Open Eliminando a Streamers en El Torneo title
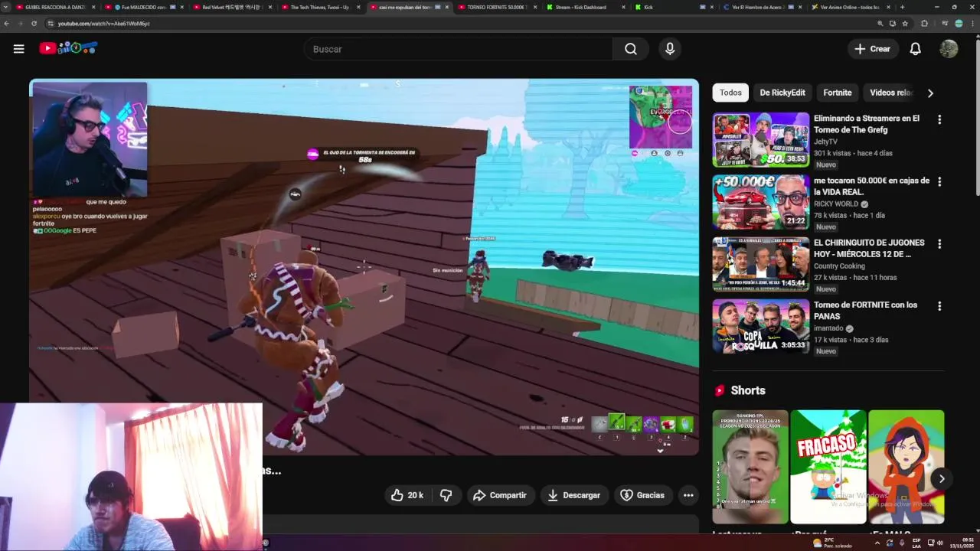Viewport: 980px width, 551px height. pyautogui.click(x=866, y=124)
